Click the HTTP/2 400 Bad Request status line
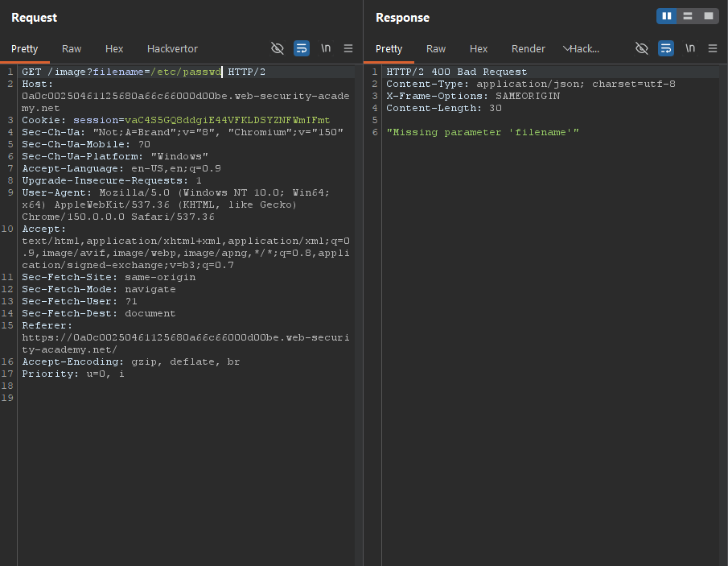Image resolution: width=728 pixels, height=566 pixels. point(457,72)
